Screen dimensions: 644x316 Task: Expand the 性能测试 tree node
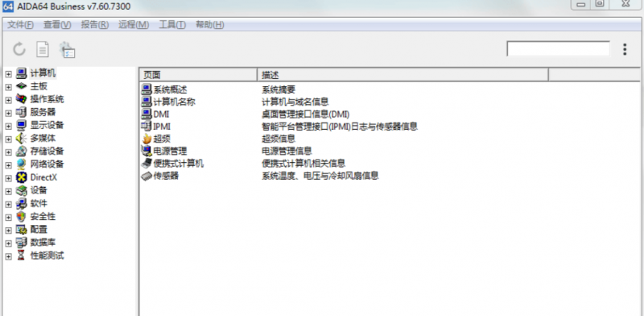[x=8, y=256]
